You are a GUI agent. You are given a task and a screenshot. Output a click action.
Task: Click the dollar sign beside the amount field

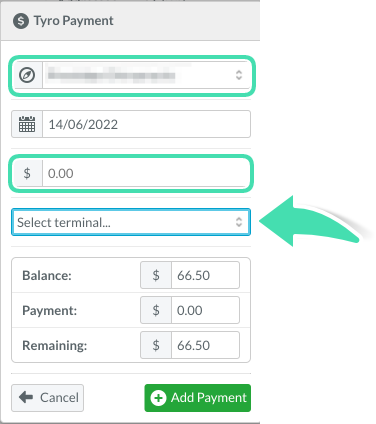pyautogui.click(x=27, y=173)
